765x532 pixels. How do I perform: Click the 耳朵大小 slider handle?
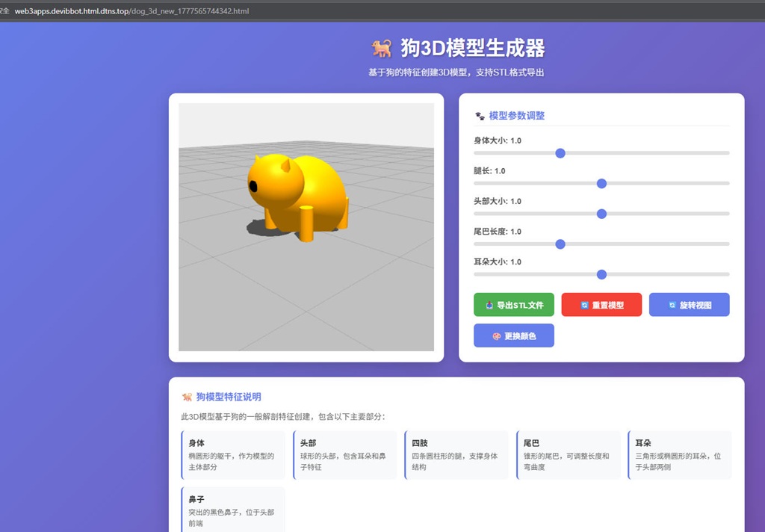[x=601, y=274]
